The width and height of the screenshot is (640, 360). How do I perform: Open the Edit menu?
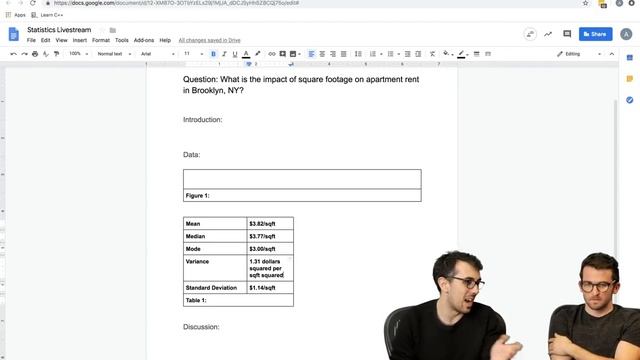click(x=45, y=40)
